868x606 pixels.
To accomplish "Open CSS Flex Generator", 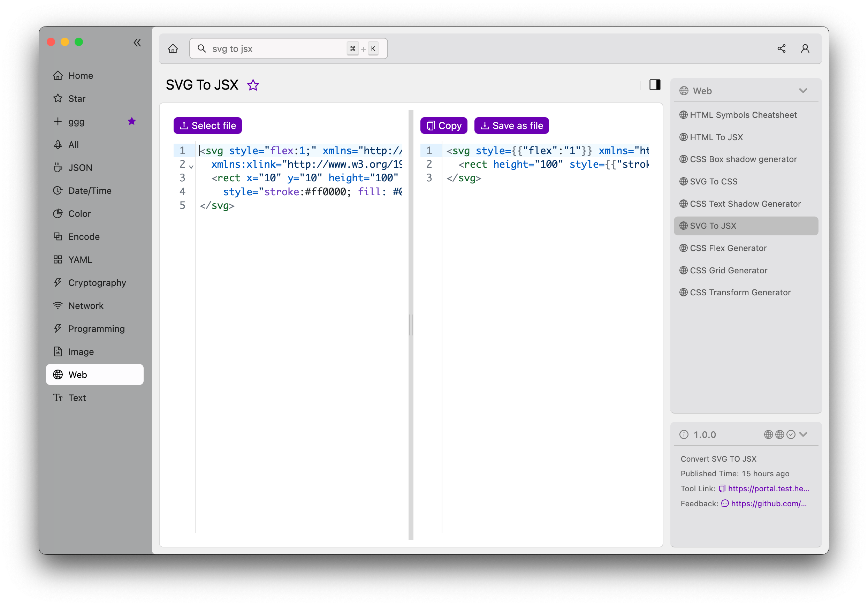I will pyautogui.click(x=746, y=248).
